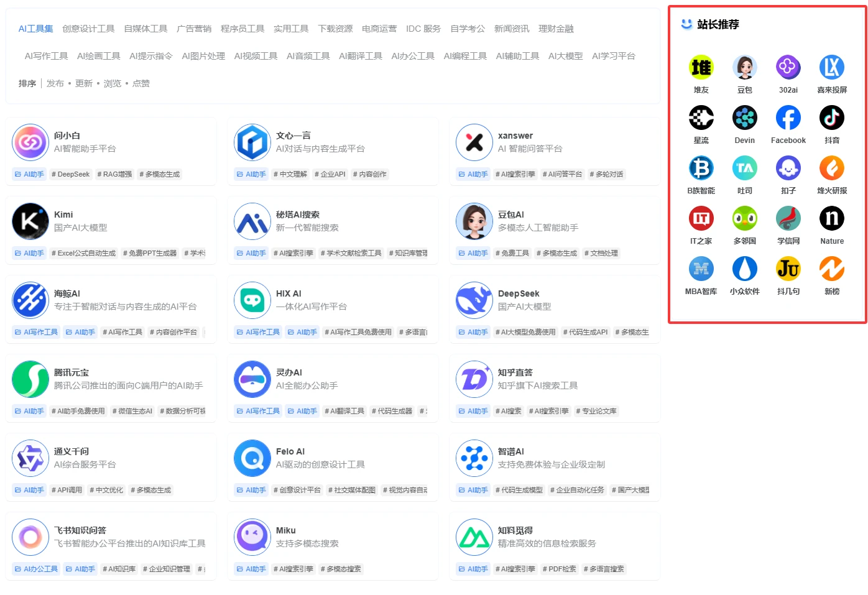The width and height of the screenshot is (868, 595).
Task: Open the MBA智库 icon
Action: pyautogui.click(x=701, y=269)
